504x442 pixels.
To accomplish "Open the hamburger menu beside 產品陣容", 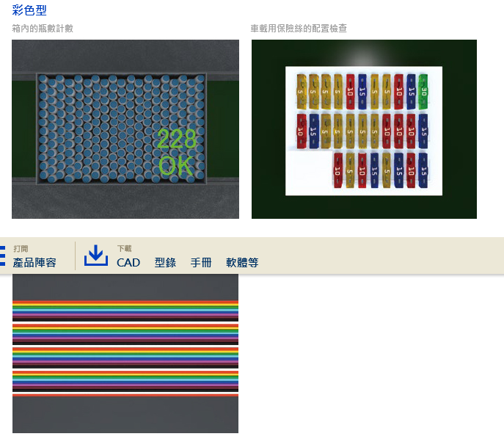I will (3, 256).
